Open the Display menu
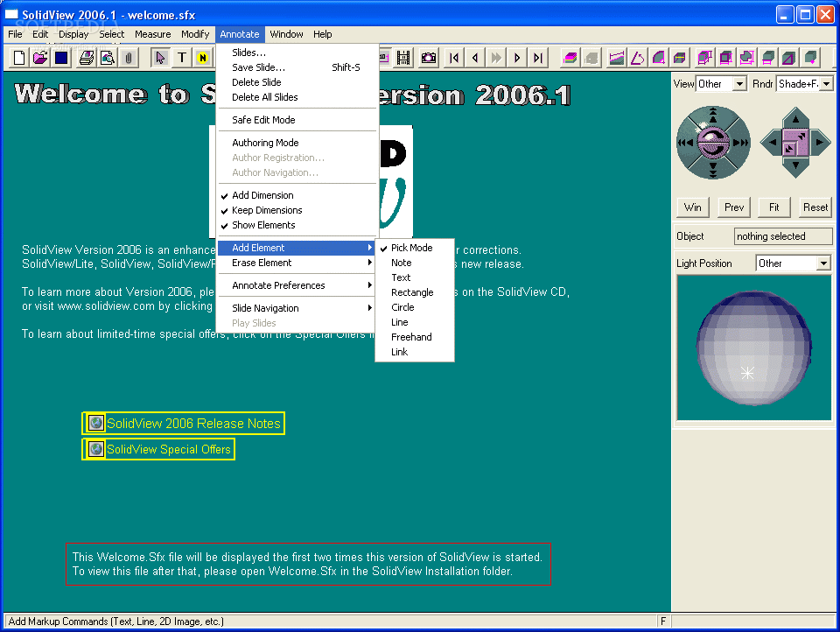Screen dimensions: 840x632 (x=73, y=34)
